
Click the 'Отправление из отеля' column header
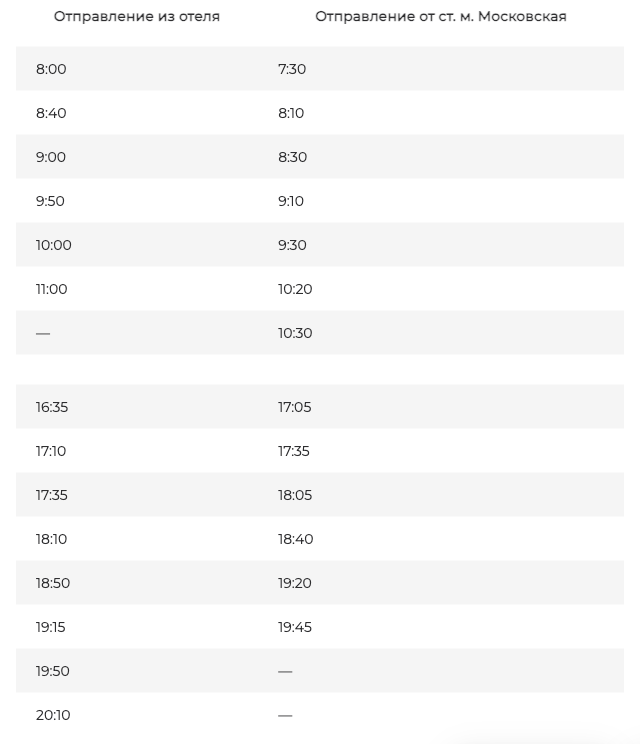pyautogui.click(x=137, y=17)
